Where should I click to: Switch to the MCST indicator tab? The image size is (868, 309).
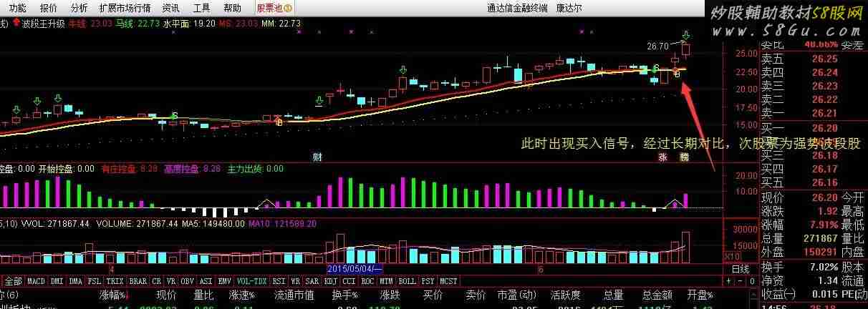(x=448, y=281)
